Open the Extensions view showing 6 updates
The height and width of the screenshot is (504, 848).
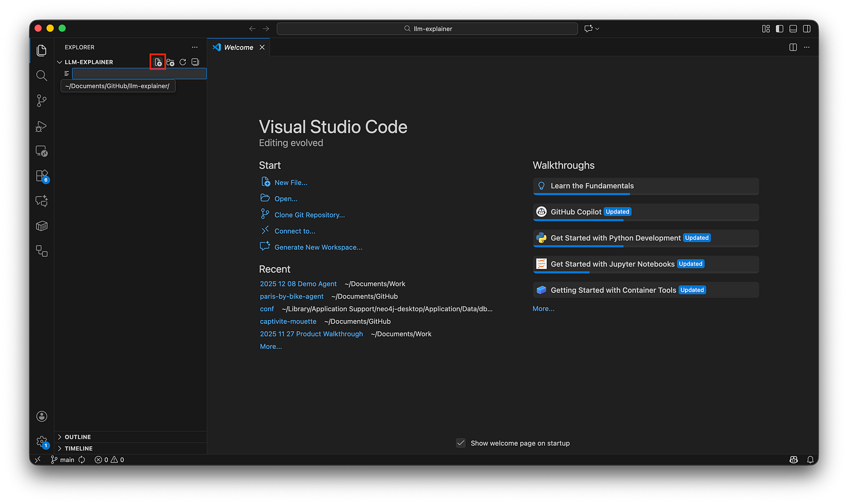click(x=41, y=175)
